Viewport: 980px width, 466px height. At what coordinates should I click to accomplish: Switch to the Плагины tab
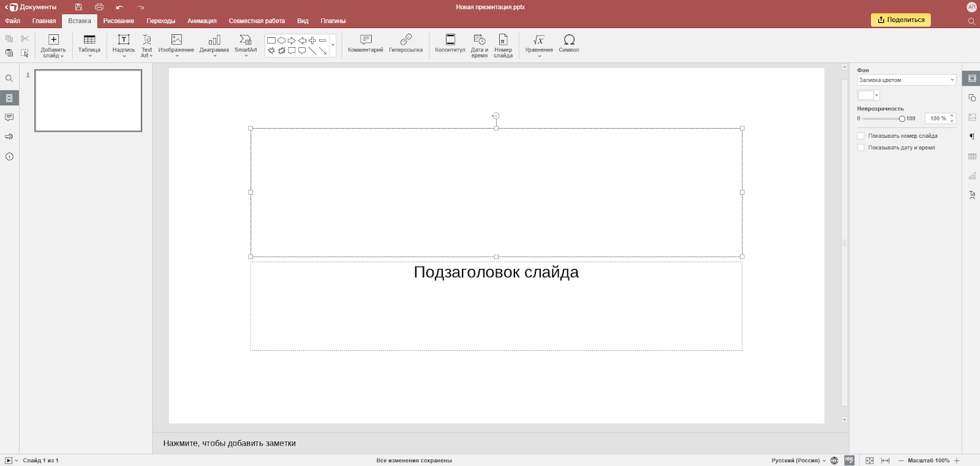tap(333, 21)
